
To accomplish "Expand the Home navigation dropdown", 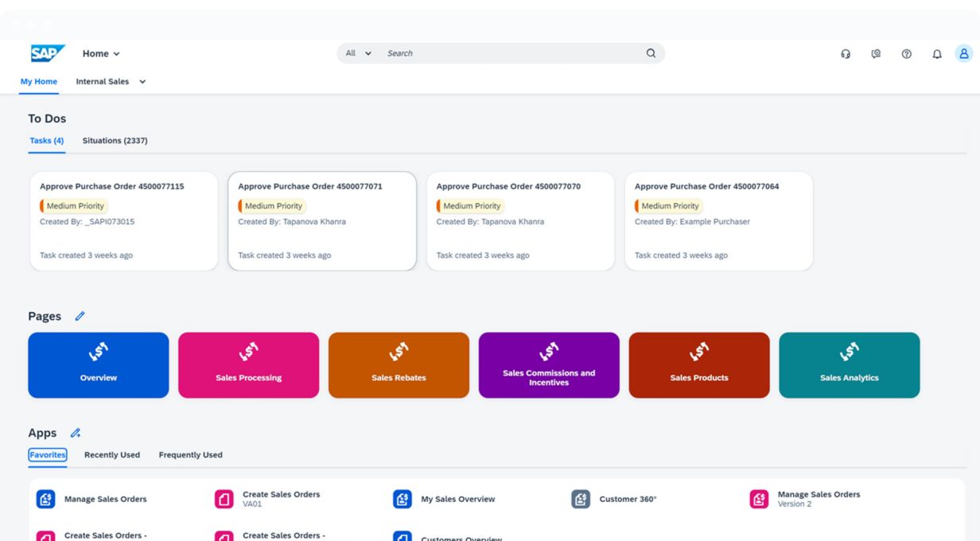I will [101, 54].
